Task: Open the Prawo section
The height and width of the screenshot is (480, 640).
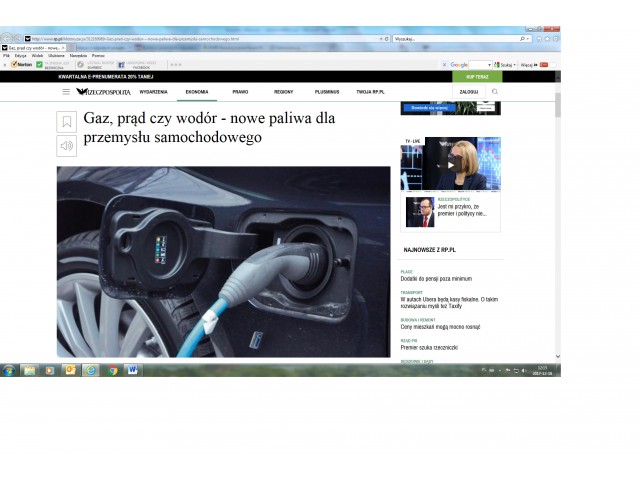Action: point(240,91)
